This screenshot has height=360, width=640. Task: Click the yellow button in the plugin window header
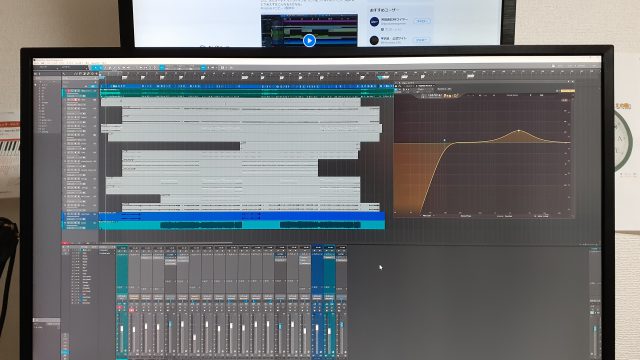click(x=568, y=91)
